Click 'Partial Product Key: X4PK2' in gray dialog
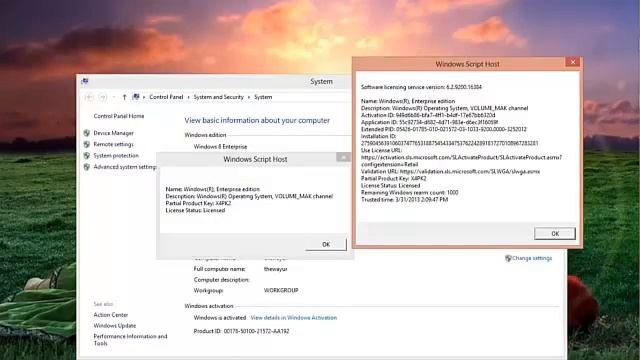This screenshot has width=640, height=360. (x=198, y=203)
